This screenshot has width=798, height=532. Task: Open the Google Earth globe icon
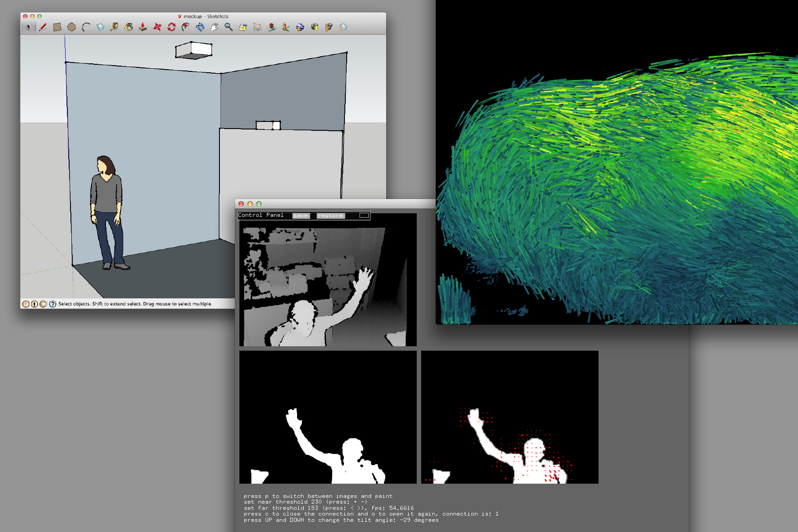point(300,27)
